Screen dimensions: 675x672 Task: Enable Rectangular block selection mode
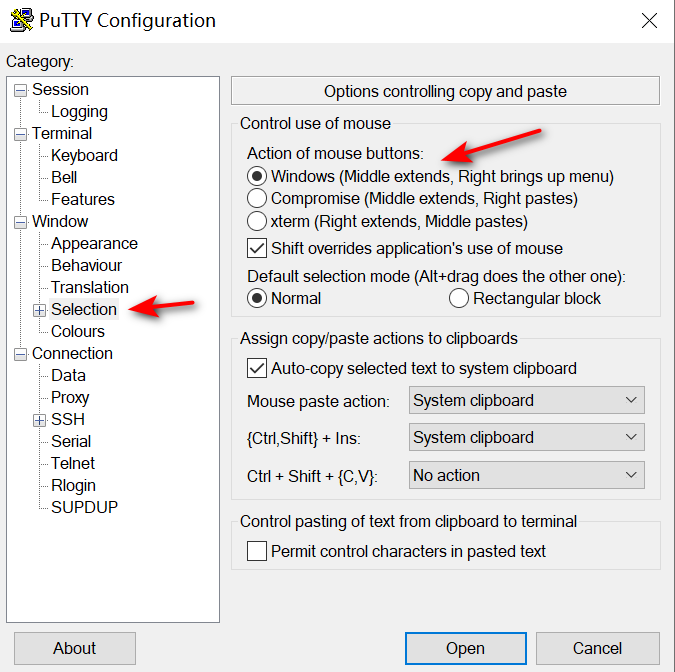(459, 298)
